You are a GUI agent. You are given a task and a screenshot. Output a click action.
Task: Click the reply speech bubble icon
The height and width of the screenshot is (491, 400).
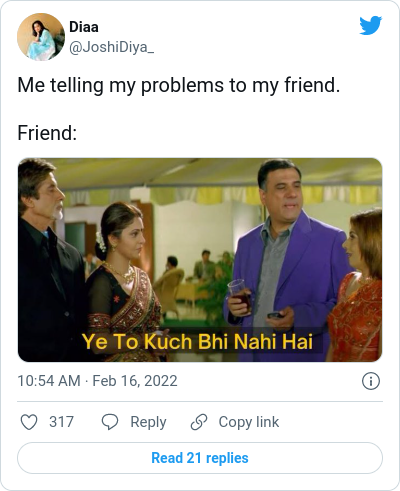point(110,422)
